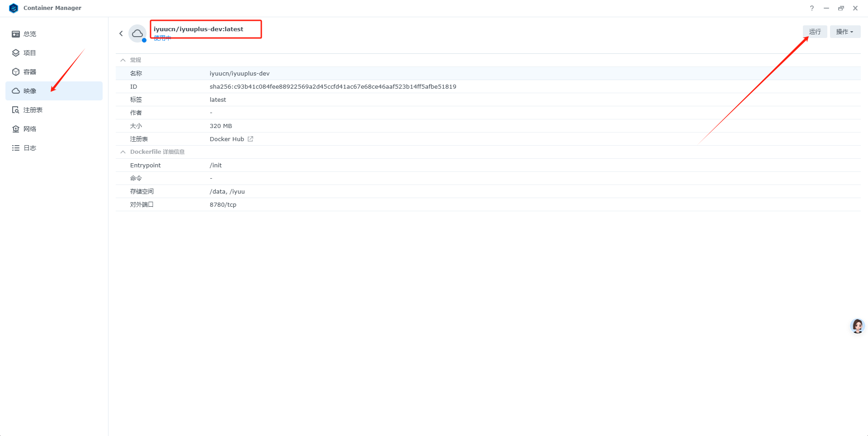The image size is (868, 436).
Task: Collapse the 常规 general section
Action: (123, 60)
